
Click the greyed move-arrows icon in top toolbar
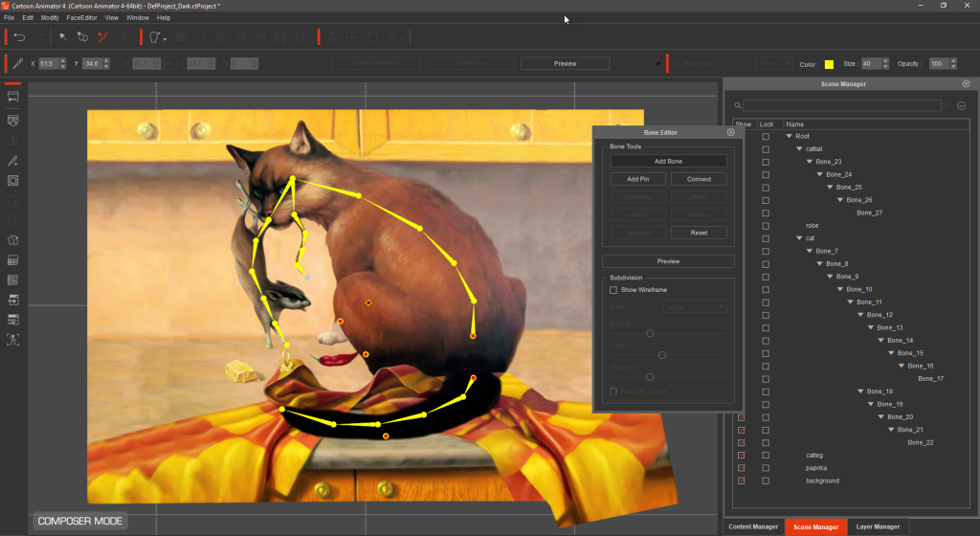(352, 37)
